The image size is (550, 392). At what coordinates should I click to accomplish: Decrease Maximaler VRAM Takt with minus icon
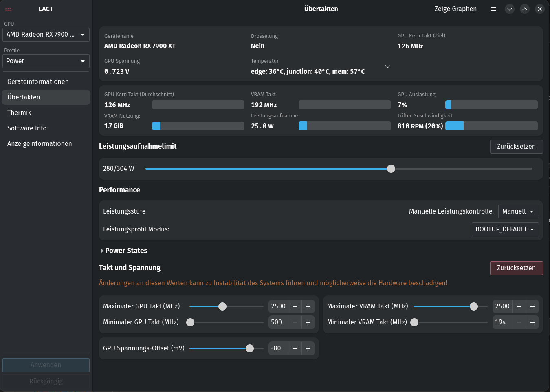[519, 306]
